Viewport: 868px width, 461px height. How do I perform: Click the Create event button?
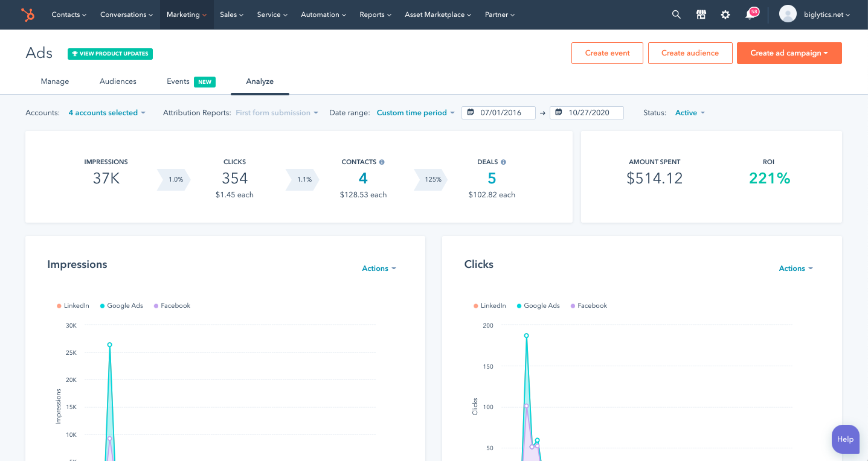pos(607,53)
